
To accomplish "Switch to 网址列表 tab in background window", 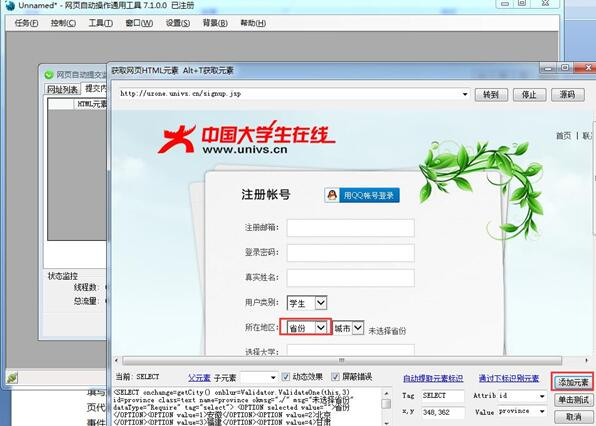I will click(62, 89).
